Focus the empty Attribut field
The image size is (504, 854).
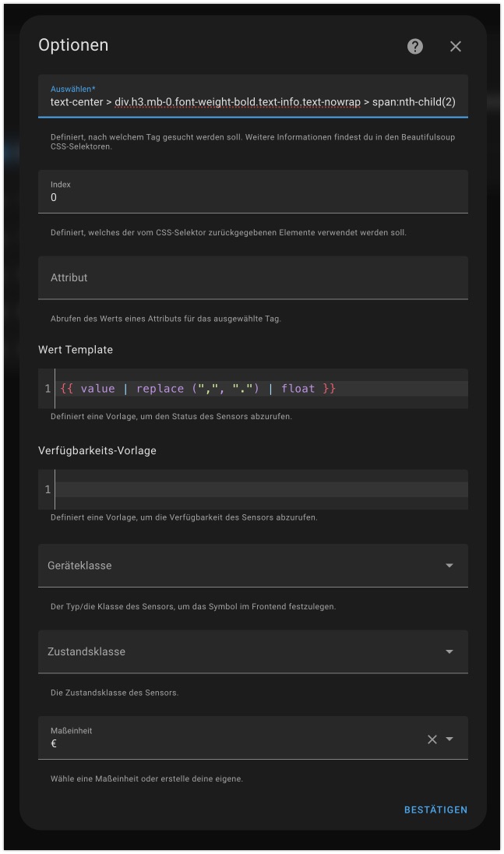click(253, 277)
